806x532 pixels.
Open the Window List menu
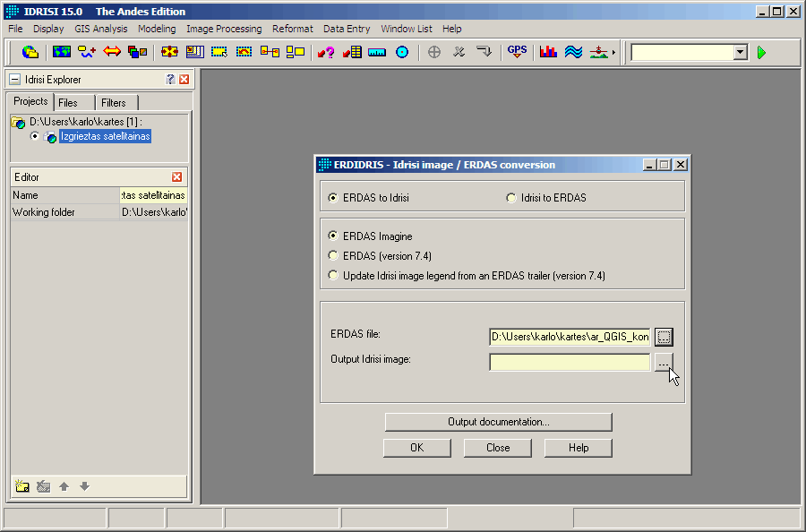(406, 29)
